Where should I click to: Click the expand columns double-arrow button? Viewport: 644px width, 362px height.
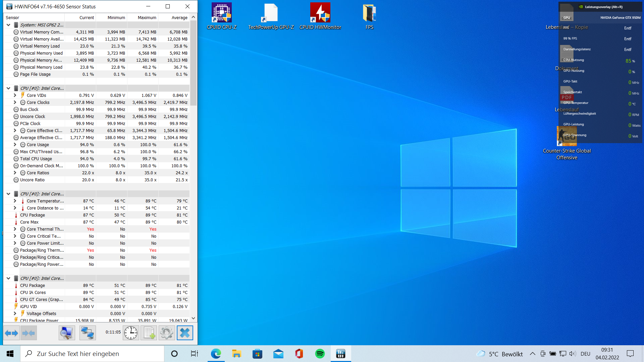pos(11,333)
